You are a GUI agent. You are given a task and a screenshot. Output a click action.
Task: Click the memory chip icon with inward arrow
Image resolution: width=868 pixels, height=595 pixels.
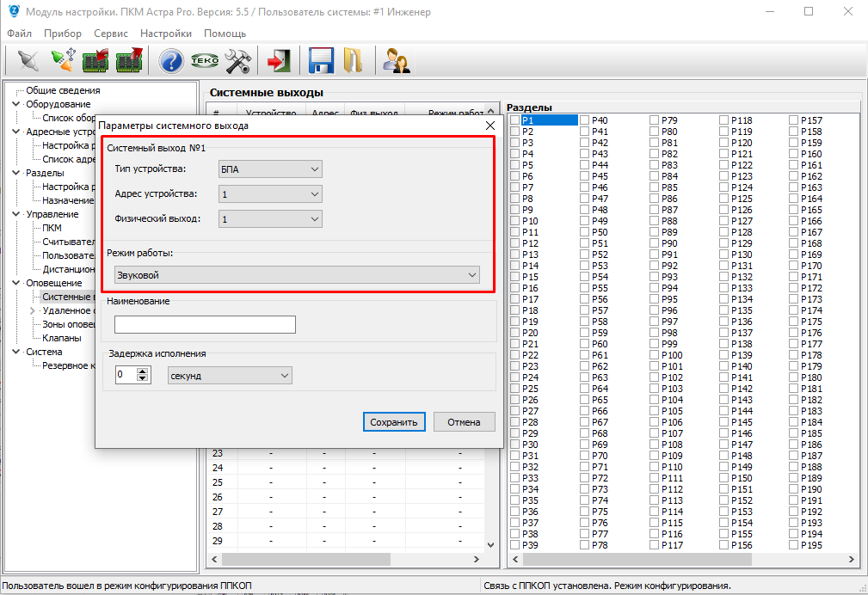coord(95,61)
